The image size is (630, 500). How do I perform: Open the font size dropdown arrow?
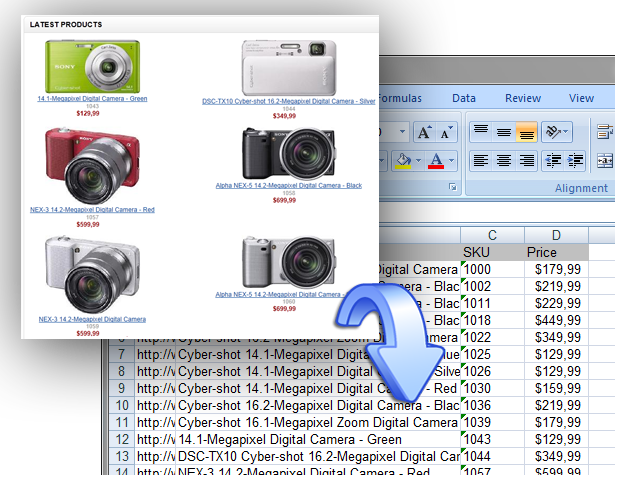click(x=402, y=131)
